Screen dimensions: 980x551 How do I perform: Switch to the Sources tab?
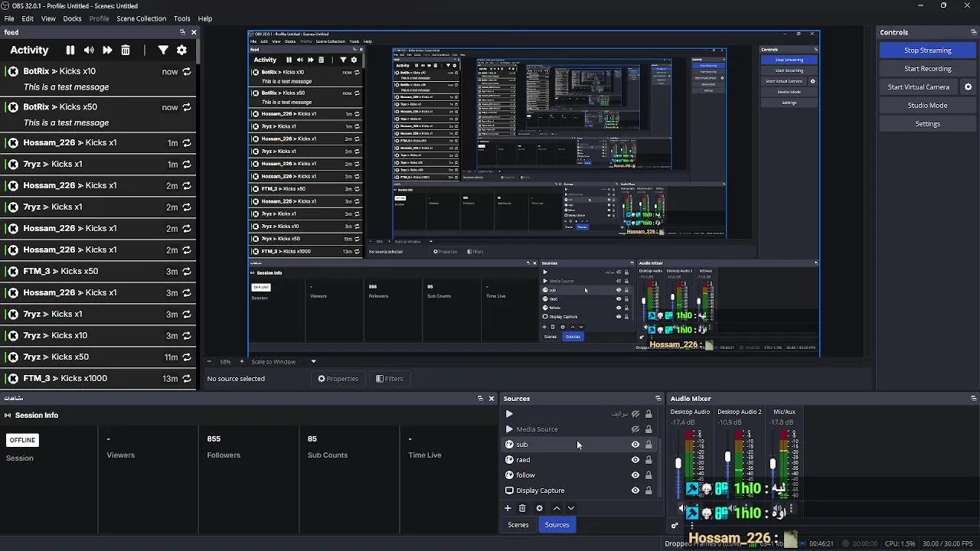[x=557, y=525]
